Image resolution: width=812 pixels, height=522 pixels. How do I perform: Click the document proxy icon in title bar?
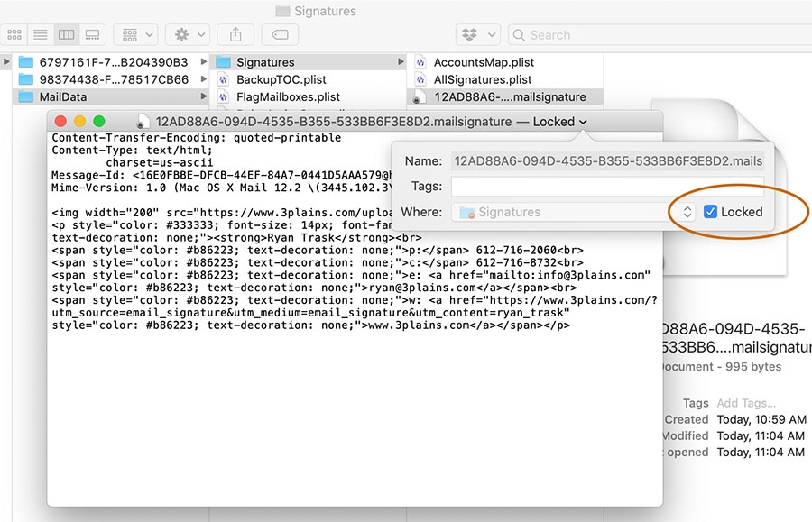(x=143, y=122)
